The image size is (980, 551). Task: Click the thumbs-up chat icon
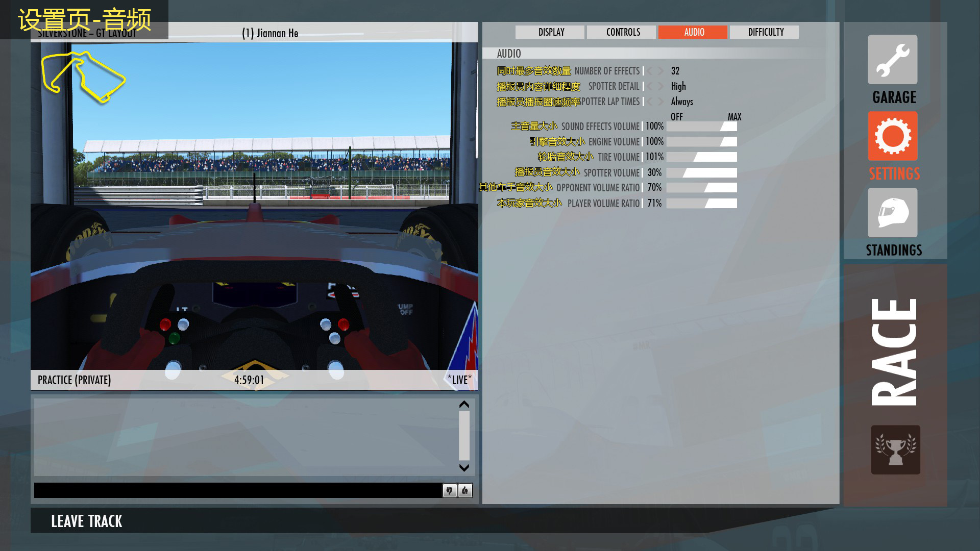465,491
